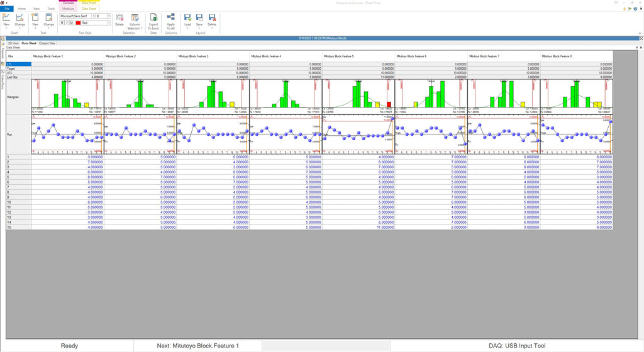Viewport: 644px width, 352px height.
Task: Toggle Italic text style
Action: (x=67, y=23)
